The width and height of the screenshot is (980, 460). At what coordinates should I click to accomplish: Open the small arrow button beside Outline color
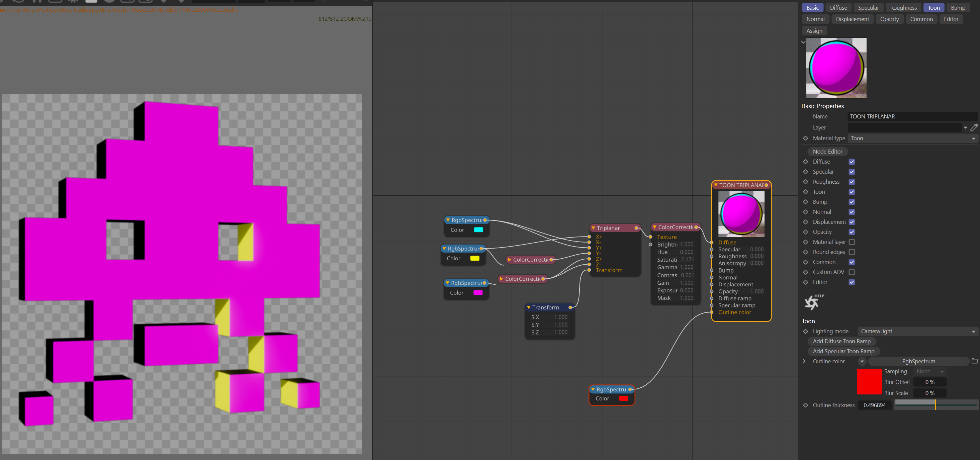(x=862, y=361)
